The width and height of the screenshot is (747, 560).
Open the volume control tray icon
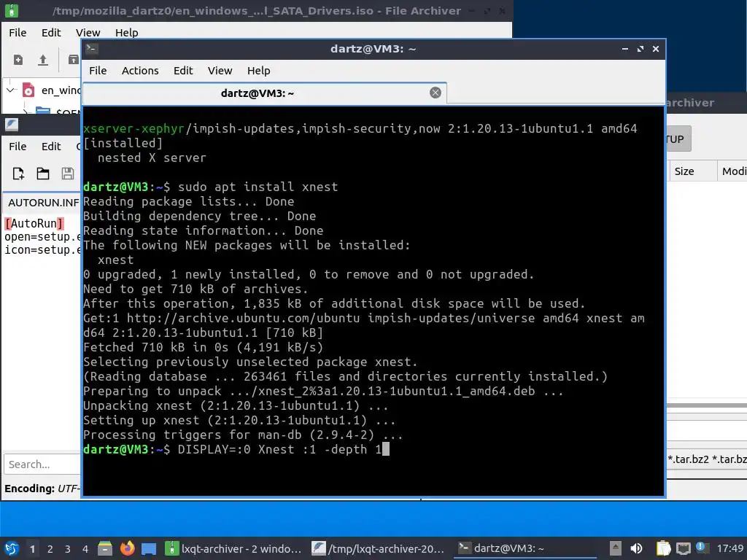(636, 548)
